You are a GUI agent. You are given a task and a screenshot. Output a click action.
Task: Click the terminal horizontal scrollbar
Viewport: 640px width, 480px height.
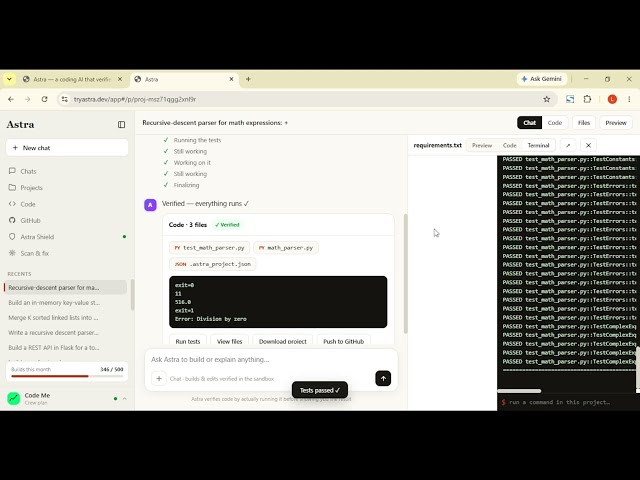coord(519,391)
